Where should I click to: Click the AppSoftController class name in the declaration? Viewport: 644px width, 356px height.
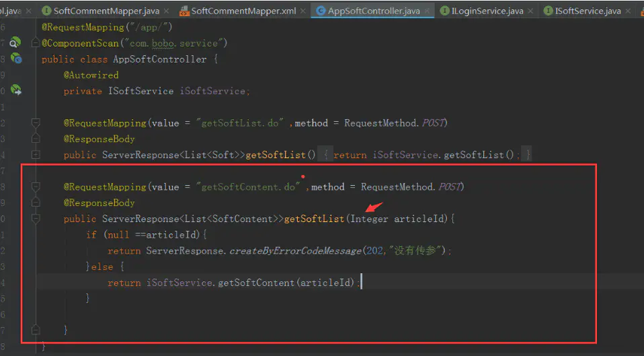160,59
